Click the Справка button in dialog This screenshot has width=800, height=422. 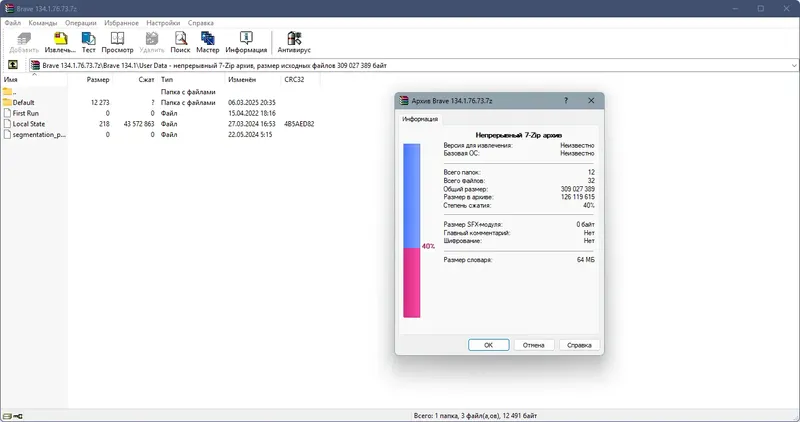pos(579,345)
